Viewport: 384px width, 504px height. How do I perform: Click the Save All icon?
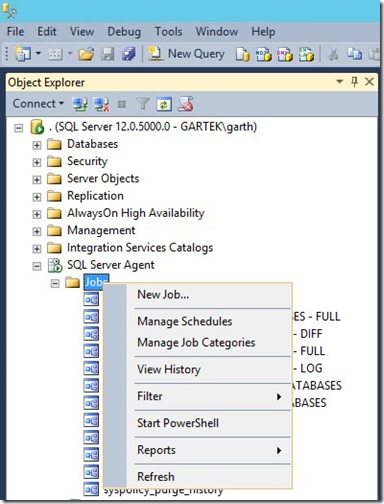[128, 54]
